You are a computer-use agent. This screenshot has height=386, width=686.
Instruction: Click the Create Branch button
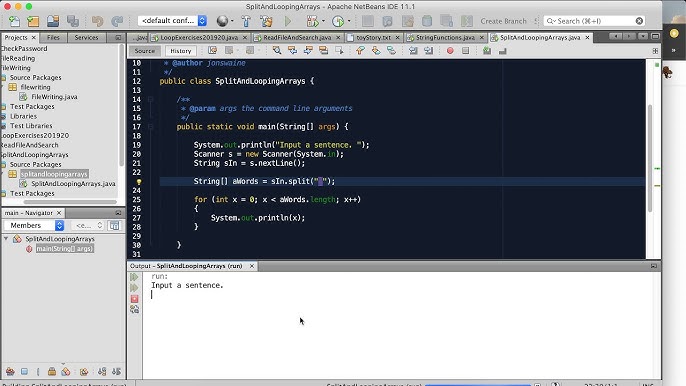503,21
